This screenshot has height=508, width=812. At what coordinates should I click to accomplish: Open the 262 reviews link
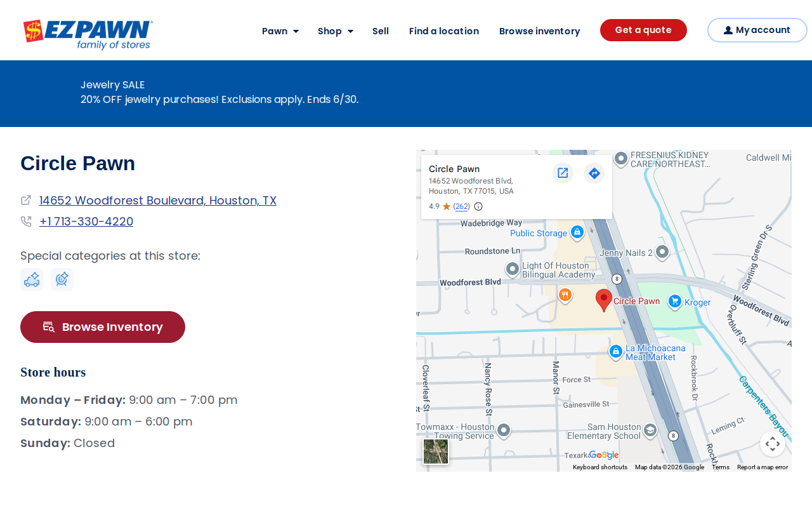(462, 206)
